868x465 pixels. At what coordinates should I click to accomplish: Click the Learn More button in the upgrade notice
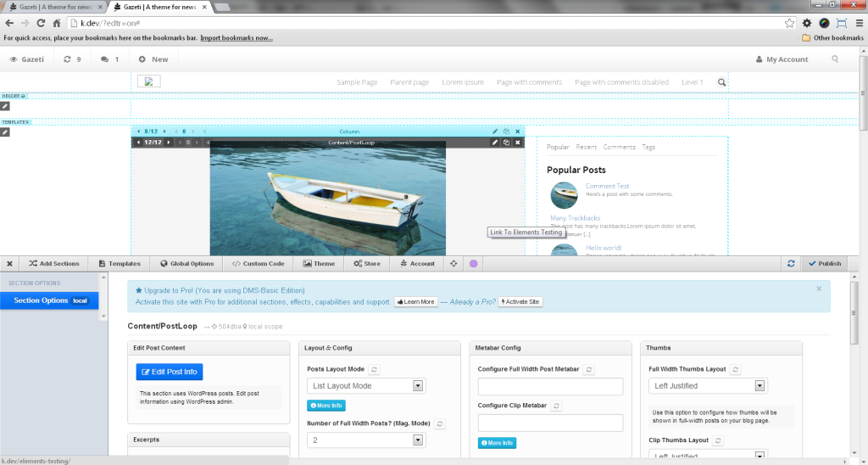(x=415, y=302)
